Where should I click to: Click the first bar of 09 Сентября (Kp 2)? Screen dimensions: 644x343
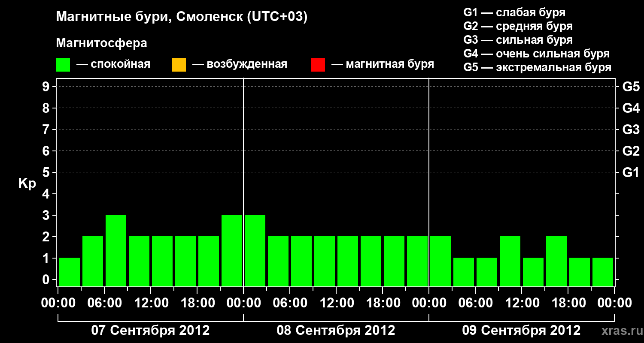click(x=440, y=261)
